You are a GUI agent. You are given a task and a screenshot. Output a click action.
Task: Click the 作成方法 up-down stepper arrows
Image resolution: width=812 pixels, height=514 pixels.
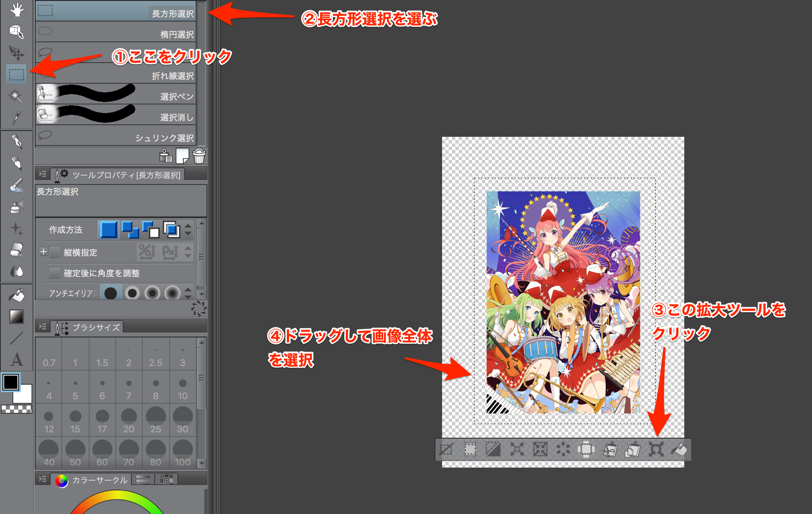coord(188,229)
